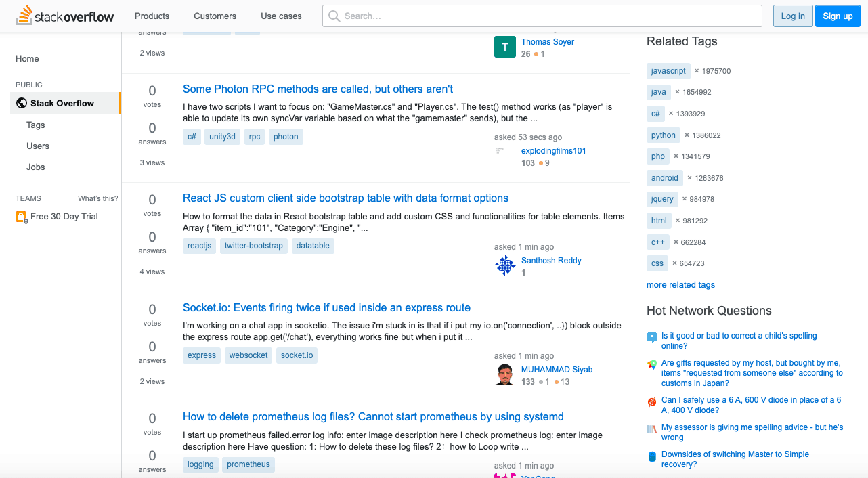868x478 pixels.
Task: Open the Use cases menu
Action: point(281,16)
